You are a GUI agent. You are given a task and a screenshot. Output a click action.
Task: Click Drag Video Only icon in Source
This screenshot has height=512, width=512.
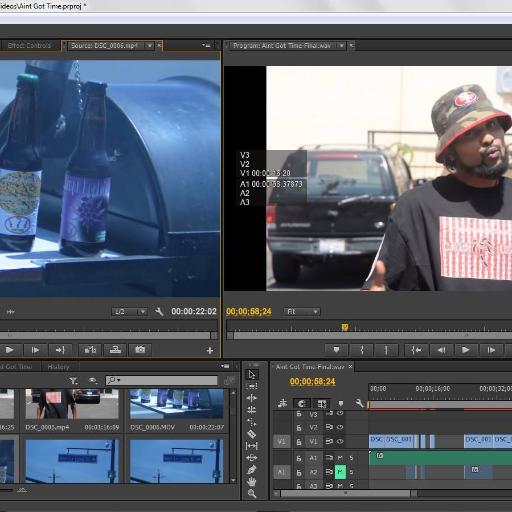pos(10,312)
